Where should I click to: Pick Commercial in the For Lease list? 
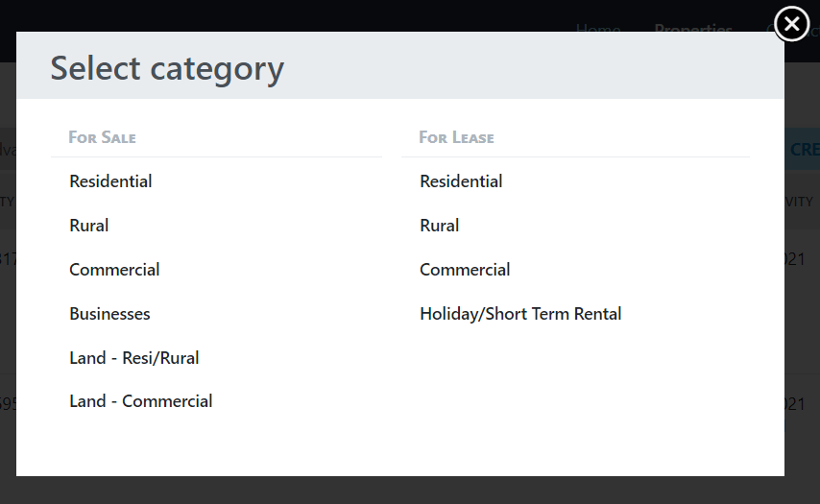click(465, 270)
